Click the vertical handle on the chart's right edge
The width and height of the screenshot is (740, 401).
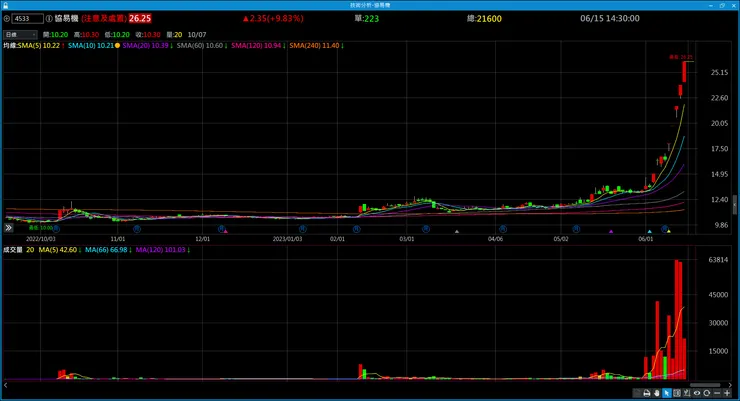click(x=735, y=205)
